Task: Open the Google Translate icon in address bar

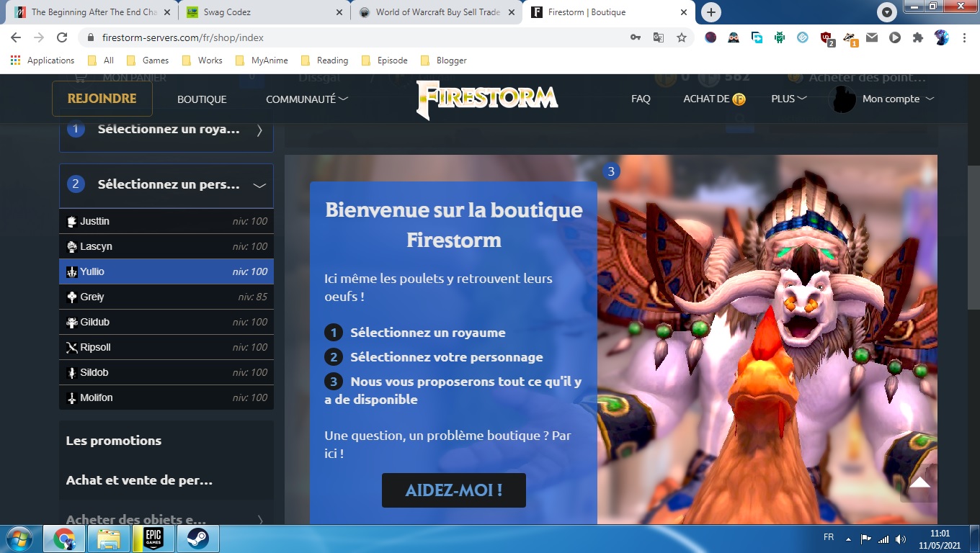Action: [x=659, y=37]
